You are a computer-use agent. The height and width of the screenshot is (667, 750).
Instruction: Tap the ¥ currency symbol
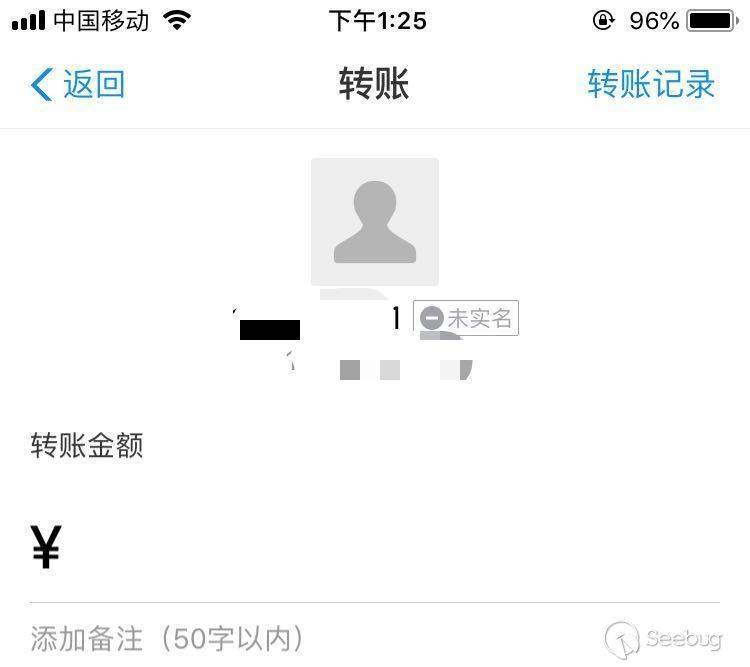pyautogui.click(x=46, y=546)
